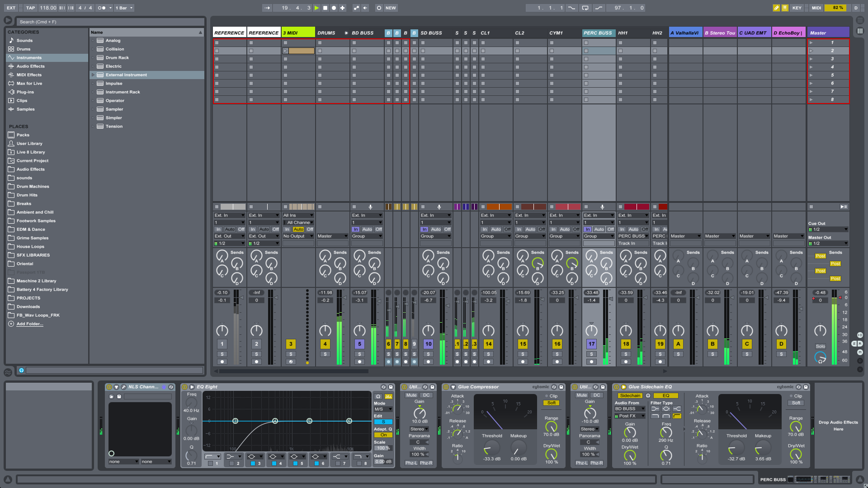The image size is (868, 488).
Task: Click Re-enable Automation back arrow icon
Action: click(365, 8)
